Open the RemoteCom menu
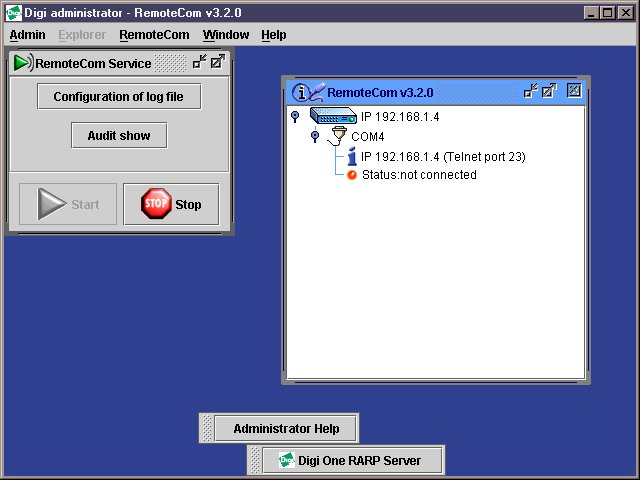 [x=154, y=34]
